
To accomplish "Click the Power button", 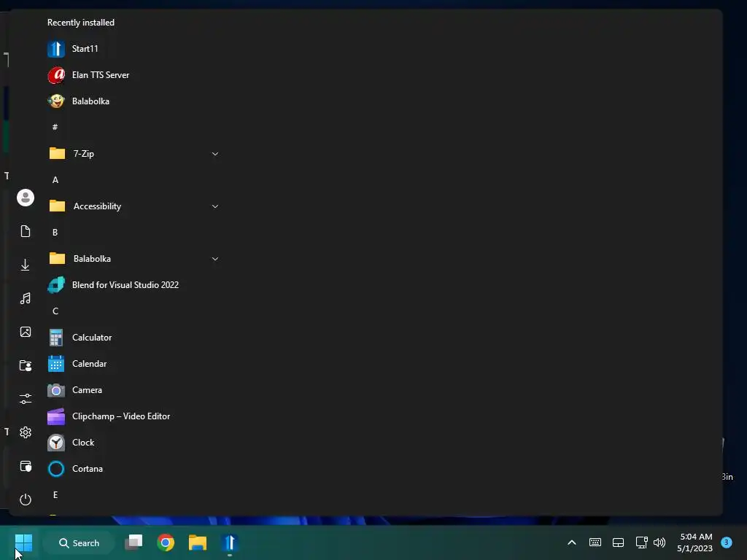I will (26, 499).
